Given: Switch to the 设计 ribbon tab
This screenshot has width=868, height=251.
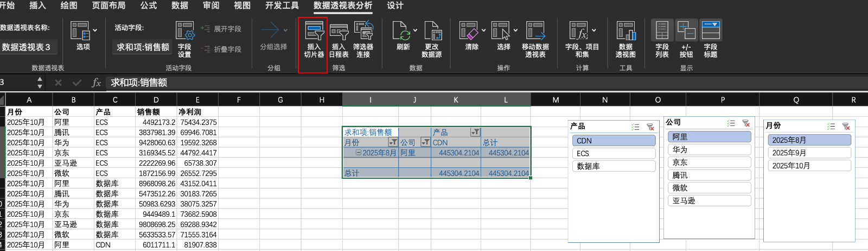Looking at the screenshot, I should (395, 5).
